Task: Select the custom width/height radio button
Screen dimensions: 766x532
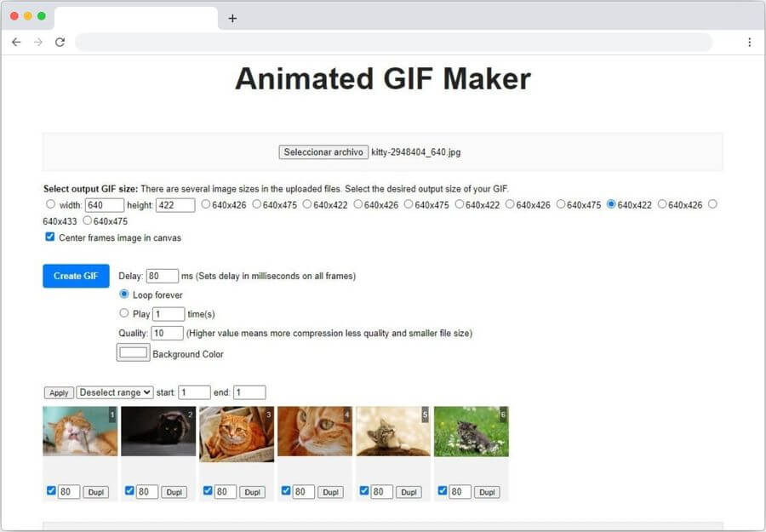Action: [x=51, y=204]
